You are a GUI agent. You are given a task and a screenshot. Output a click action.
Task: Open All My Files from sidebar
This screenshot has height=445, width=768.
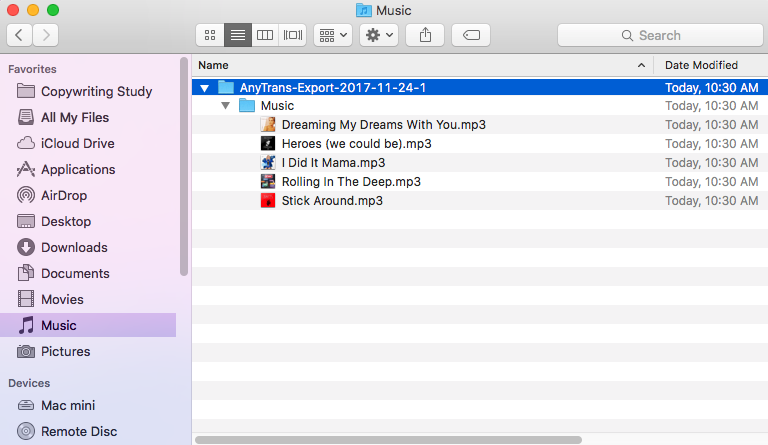pyautogui.click(x=75, y=117)
